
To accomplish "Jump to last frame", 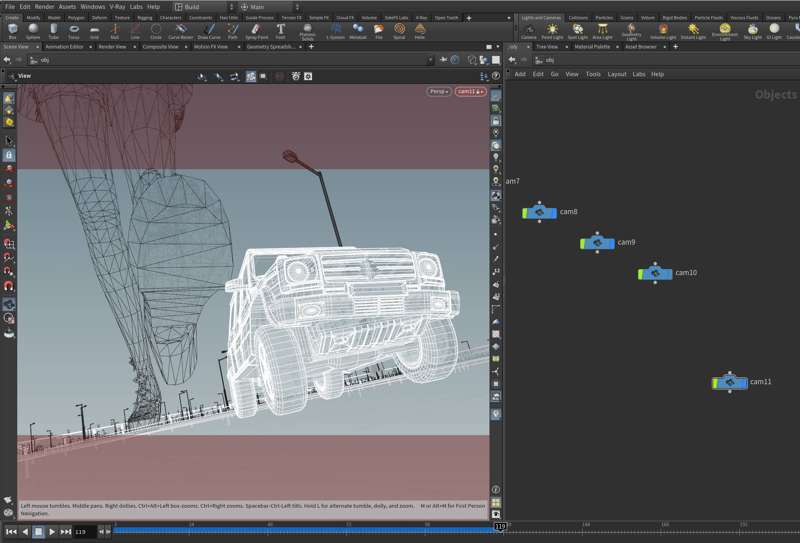I will point(66,532).
